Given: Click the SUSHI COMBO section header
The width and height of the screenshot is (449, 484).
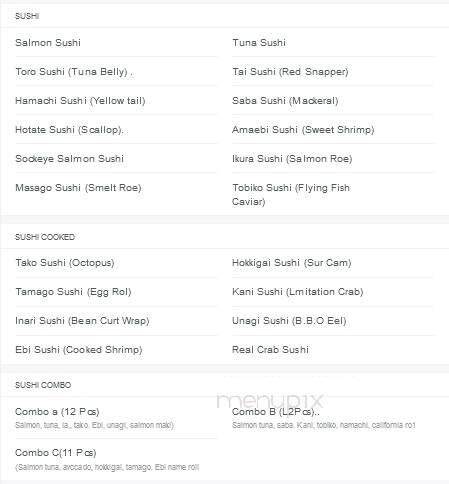Looking at the screenshot, I should pos(43,385).
